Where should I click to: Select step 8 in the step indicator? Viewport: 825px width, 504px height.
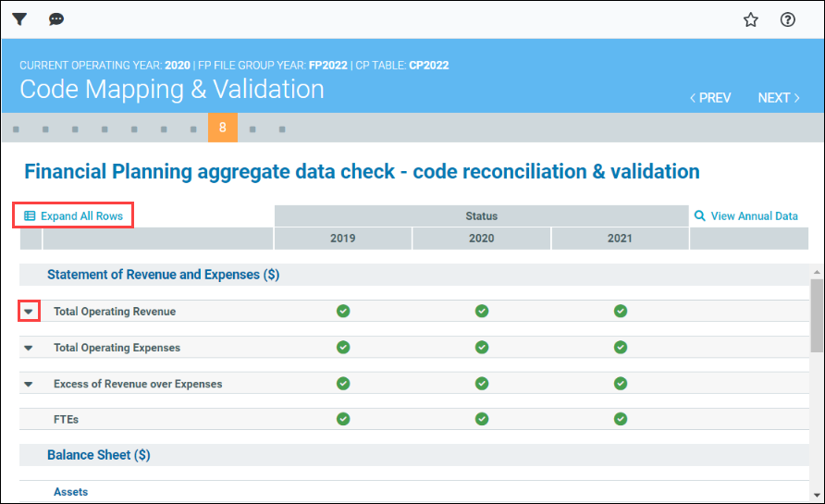(x=223, y=128)
